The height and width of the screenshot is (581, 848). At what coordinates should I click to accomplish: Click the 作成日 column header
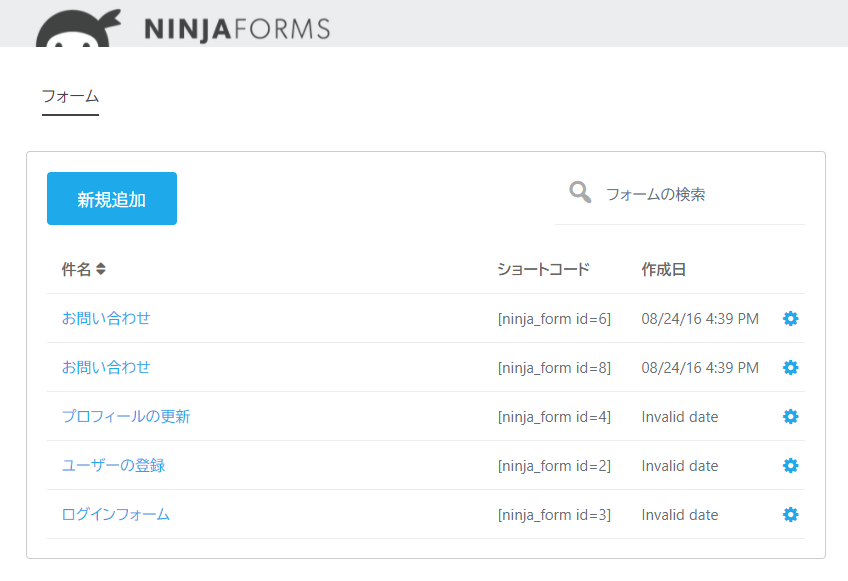[x=664, y=269]
